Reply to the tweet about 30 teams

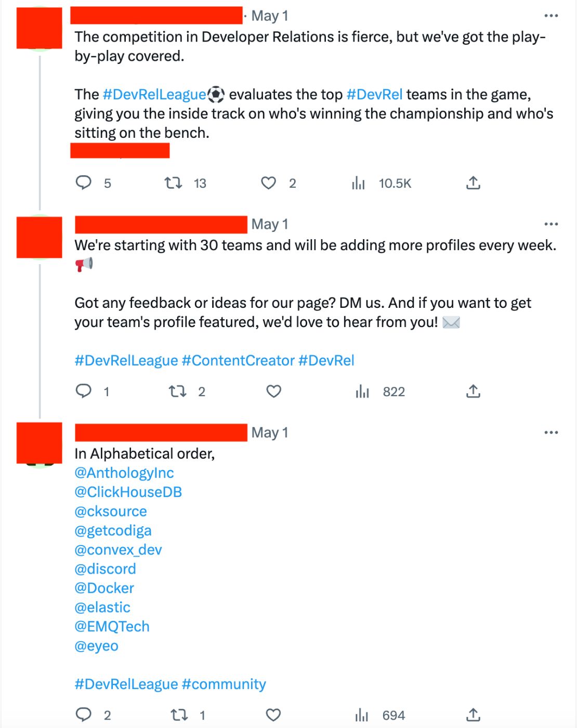pos(84,391)
